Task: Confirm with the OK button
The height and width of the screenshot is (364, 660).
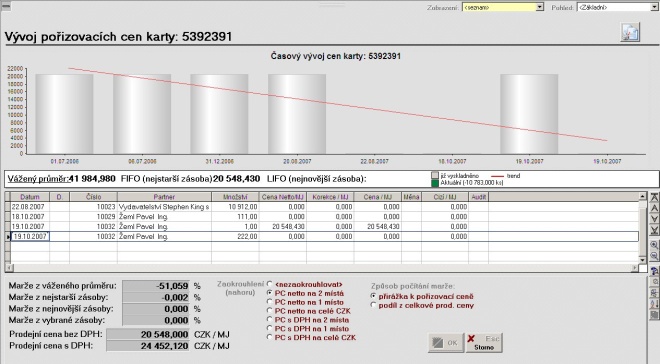Action: point(446,343)
